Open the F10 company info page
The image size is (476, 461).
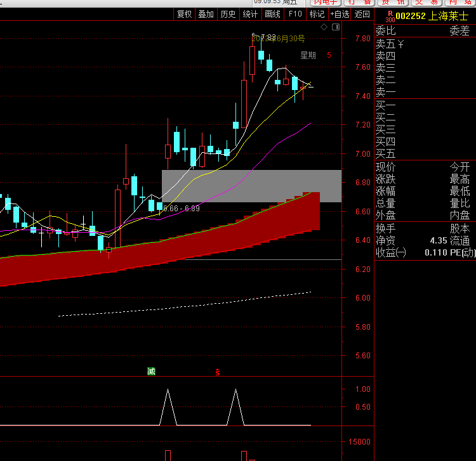click(295, 14)
